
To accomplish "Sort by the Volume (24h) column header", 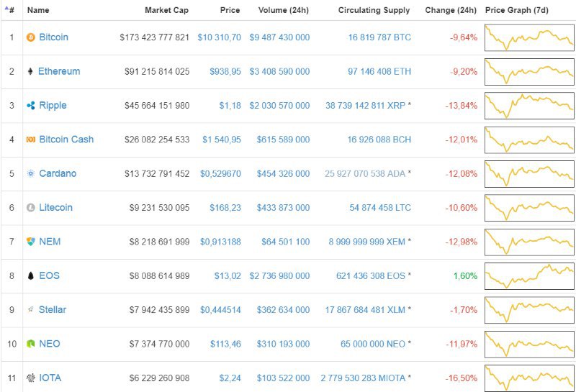I will click(x=284, y=10).
